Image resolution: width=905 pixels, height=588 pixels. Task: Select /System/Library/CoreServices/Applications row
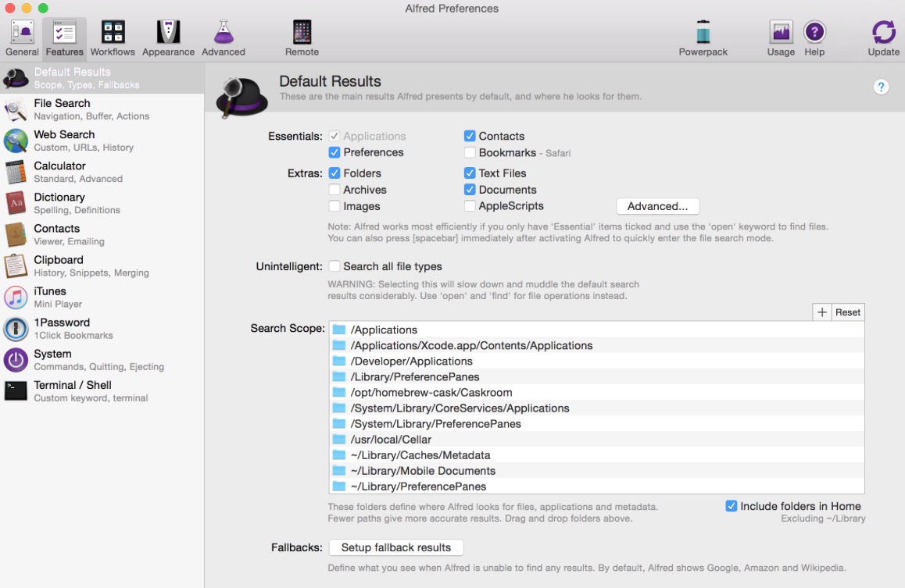click(x=597, y=408)
